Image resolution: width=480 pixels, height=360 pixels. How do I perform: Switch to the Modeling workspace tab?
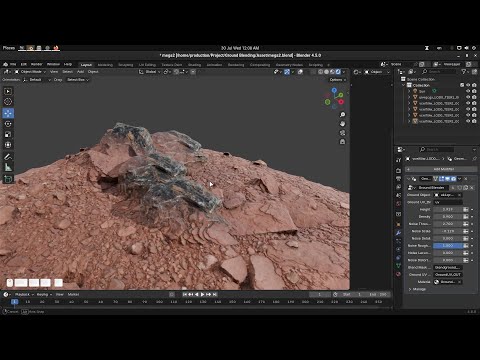click(x=105, y=65)
